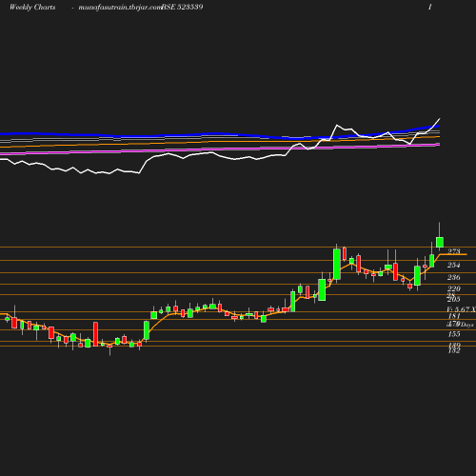Click the 254 price level label
The image size is (476, 476).
tap(454, 265)
